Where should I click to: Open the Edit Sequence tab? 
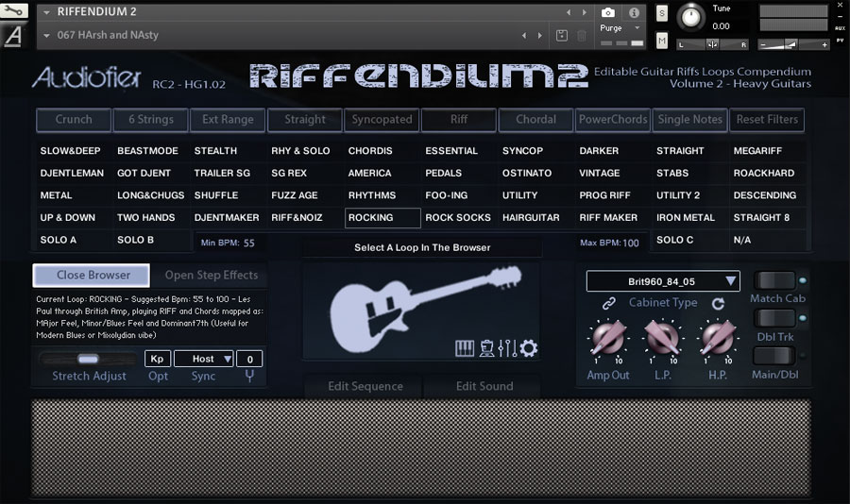(x=365, y=386)
